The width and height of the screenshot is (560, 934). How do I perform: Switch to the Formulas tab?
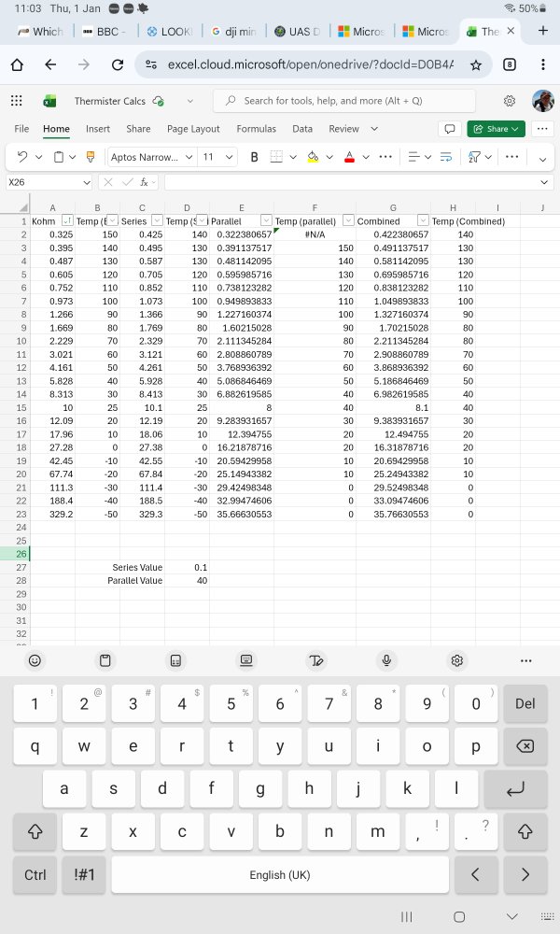tap(257, 129)
